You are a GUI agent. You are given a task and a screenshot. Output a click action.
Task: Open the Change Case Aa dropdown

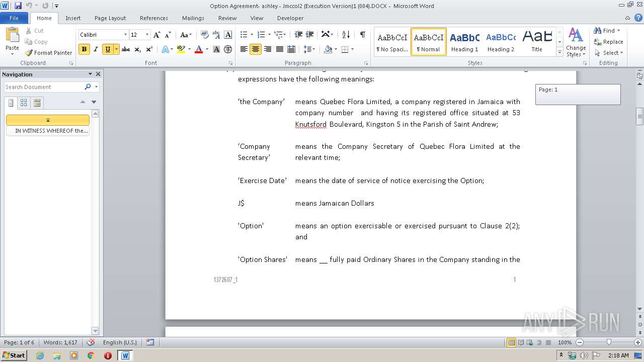click(186, 35)
